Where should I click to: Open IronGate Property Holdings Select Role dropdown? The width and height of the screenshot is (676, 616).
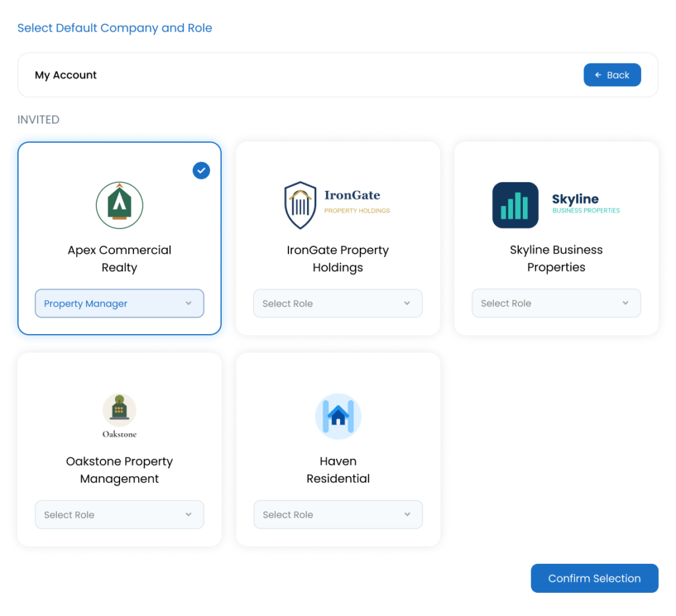point(338,304)
